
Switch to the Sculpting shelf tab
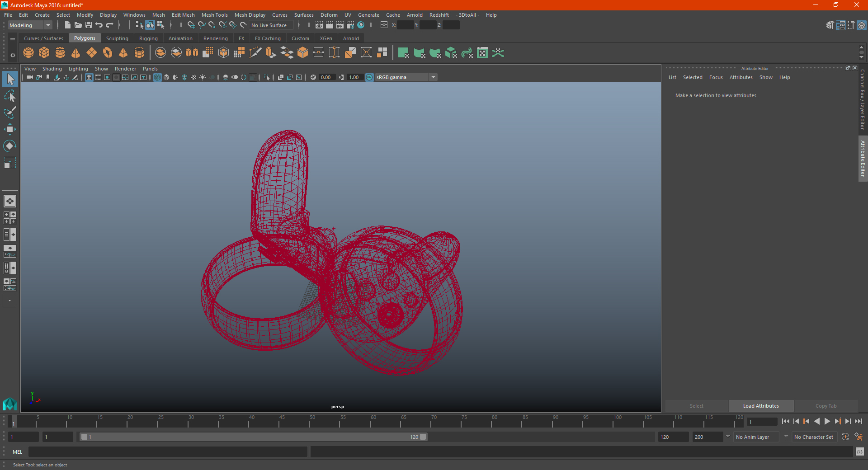coord(117,38)
